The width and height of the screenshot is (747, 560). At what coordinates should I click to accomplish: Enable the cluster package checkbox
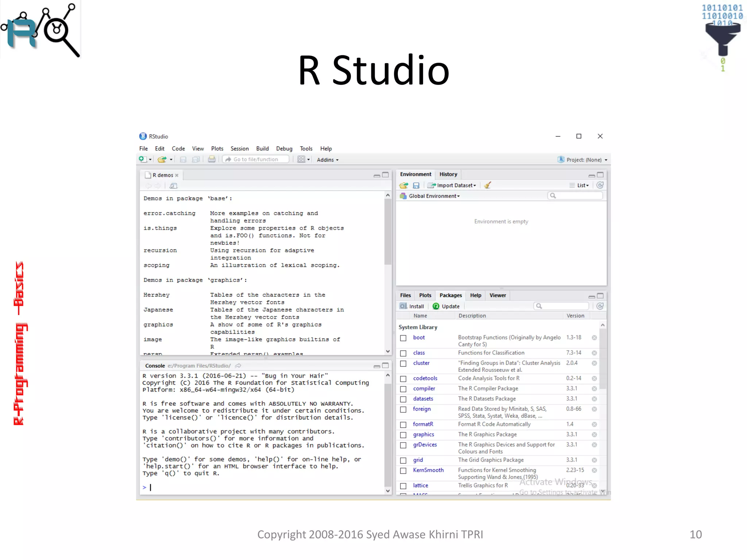(403, 363)
